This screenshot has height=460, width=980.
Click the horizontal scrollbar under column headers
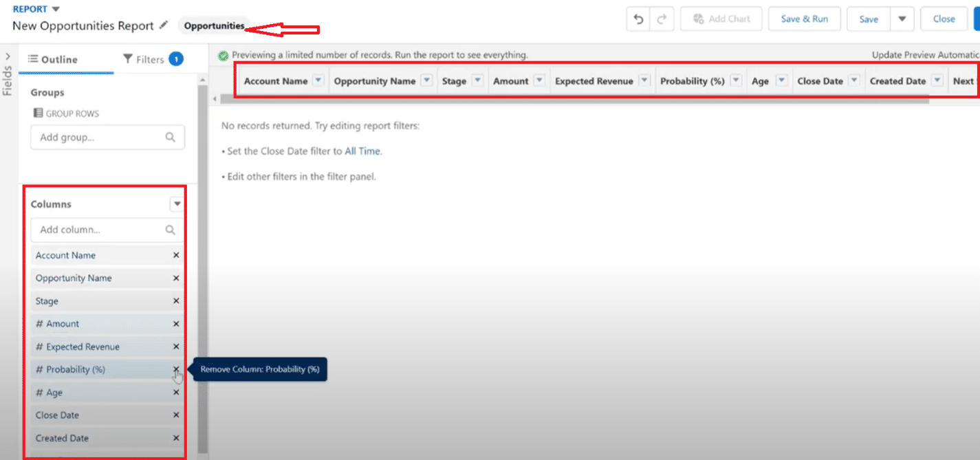pyautogui.click(x=571, y=99)
